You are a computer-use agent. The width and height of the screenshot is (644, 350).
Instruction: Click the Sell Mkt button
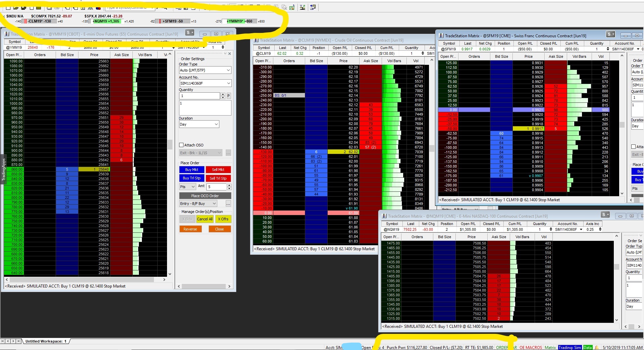click(x=218, y=170)
